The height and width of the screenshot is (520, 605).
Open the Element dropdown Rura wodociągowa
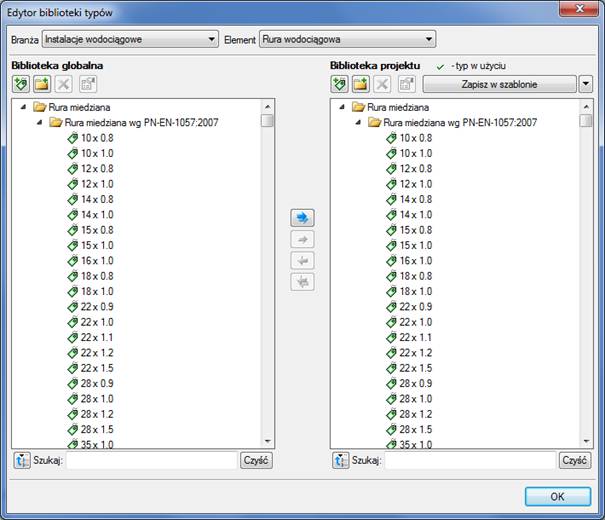348,39
